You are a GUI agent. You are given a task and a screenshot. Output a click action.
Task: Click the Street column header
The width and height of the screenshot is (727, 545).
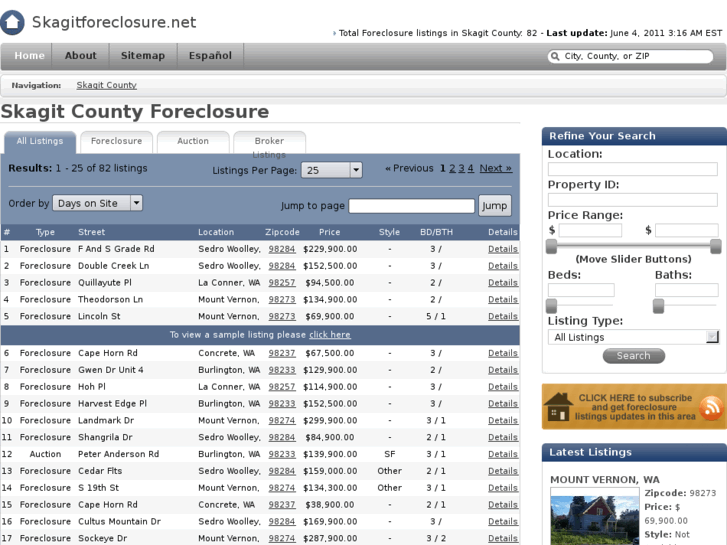[91, 232]
